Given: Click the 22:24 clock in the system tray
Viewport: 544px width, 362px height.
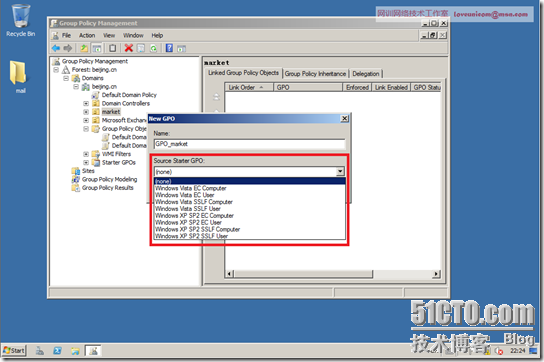Looking at the screenshot, I should 517,351.
